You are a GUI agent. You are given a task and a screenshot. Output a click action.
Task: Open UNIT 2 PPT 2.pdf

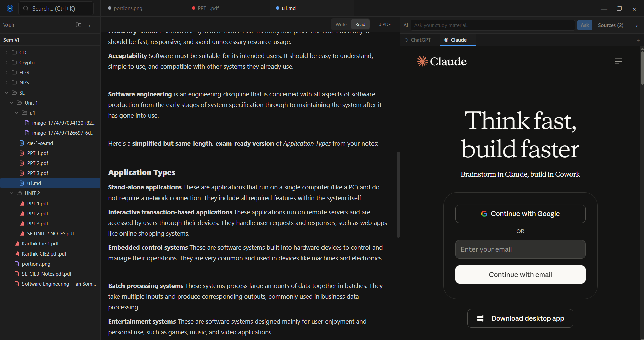(x=50, y=213)
